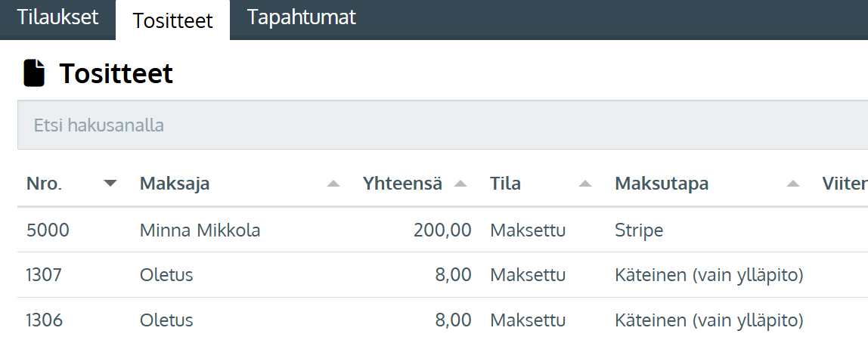
Task: Sort arrow beside Yhteensä column
Action: click(x=460, y=184)
